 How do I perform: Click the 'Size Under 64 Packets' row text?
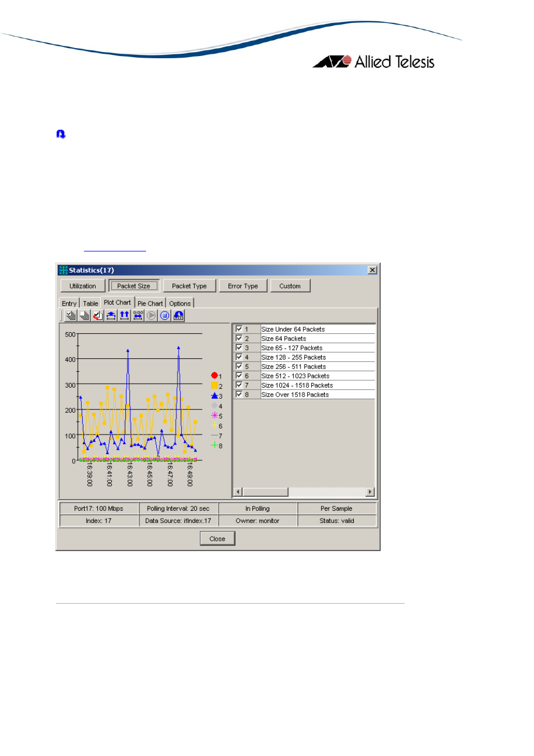click(293, 329)
